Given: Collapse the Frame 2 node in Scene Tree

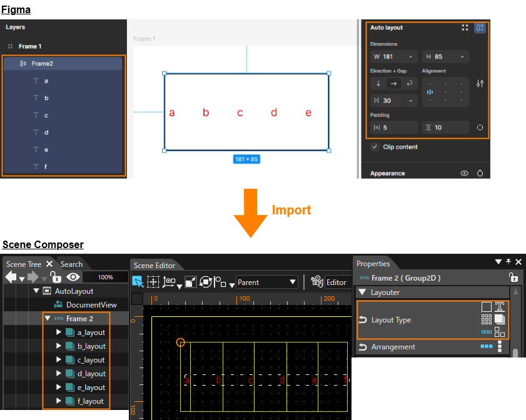Looking at the screenshot, I should click(x=48, y=318).
